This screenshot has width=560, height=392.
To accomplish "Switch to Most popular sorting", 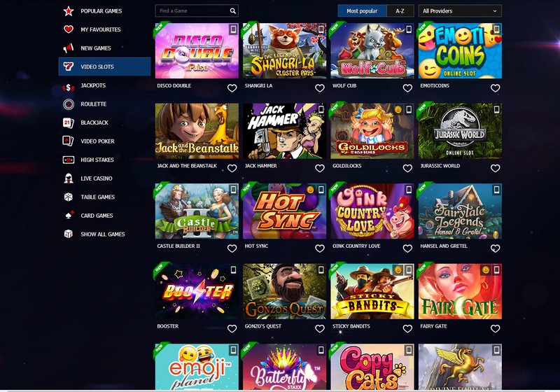I will coord(362,11).
